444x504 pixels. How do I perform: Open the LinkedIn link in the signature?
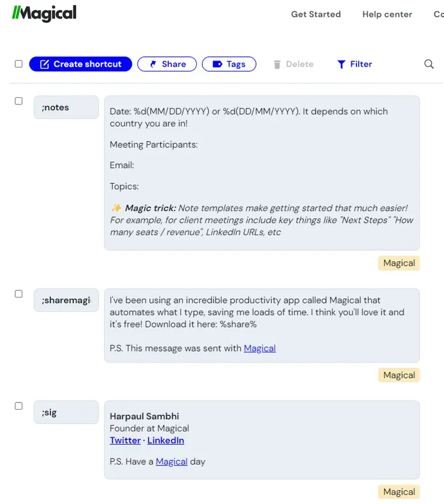166,440
